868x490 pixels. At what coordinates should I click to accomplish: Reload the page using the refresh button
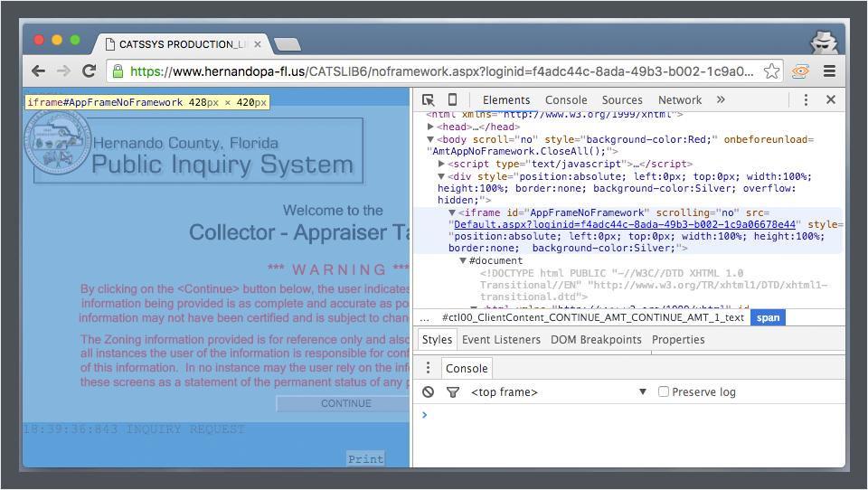pyautogui.click(x=89, y=71)
